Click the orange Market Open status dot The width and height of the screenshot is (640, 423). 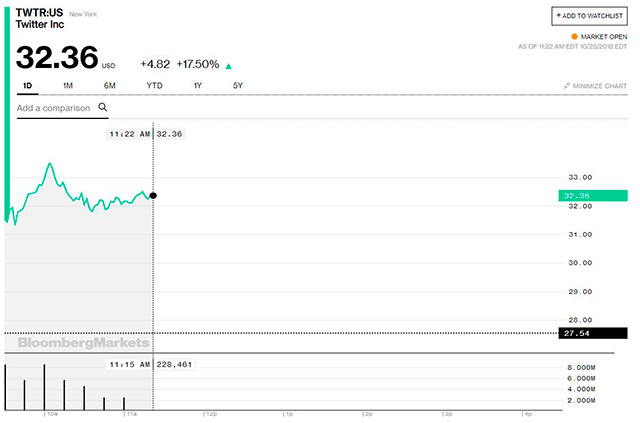[574, 36]
